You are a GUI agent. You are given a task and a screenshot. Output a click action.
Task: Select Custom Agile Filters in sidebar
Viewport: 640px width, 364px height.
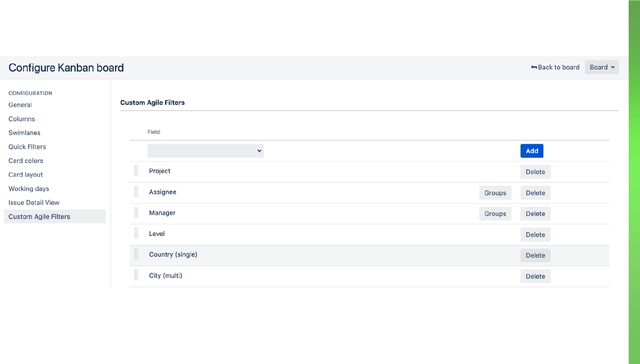click(39, 216)
